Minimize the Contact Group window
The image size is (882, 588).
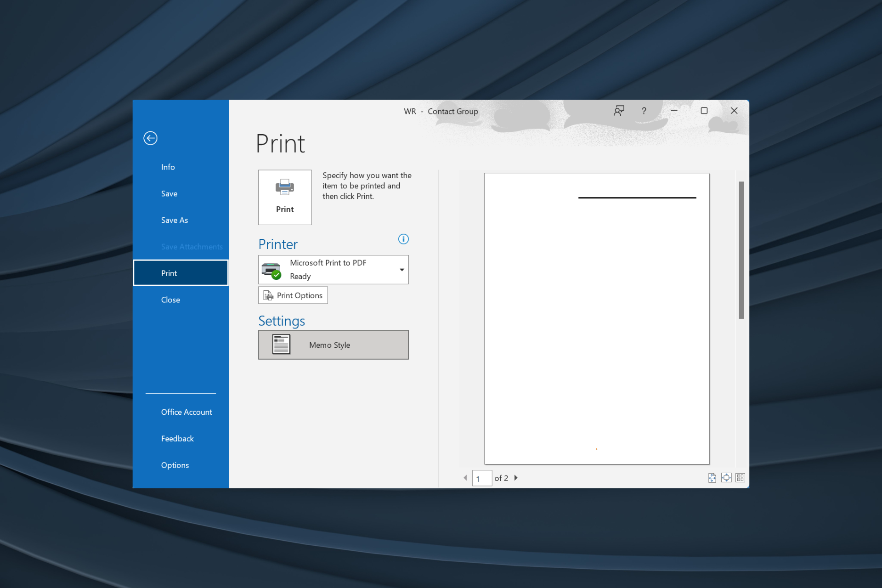[x=674, y=111]
